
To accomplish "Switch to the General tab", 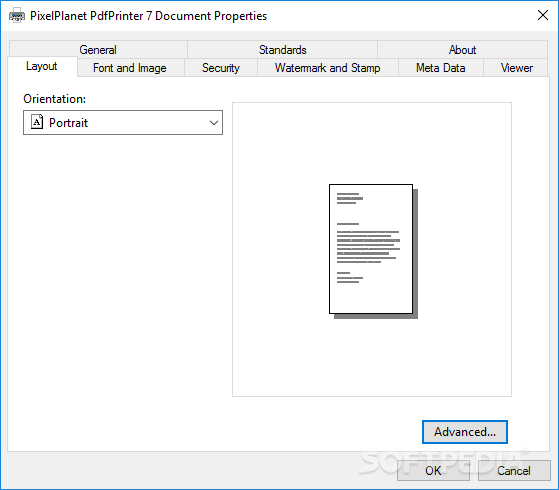I will point(98,50).
